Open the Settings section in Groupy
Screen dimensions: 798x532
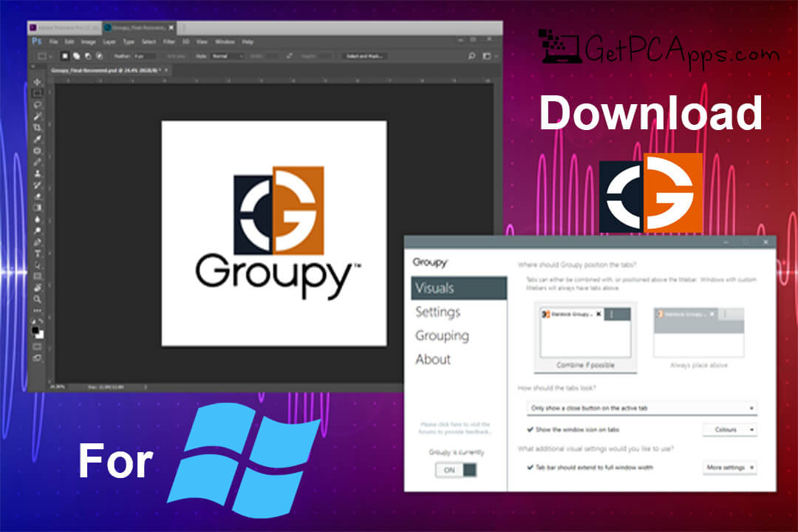click(x=437, y=312)
